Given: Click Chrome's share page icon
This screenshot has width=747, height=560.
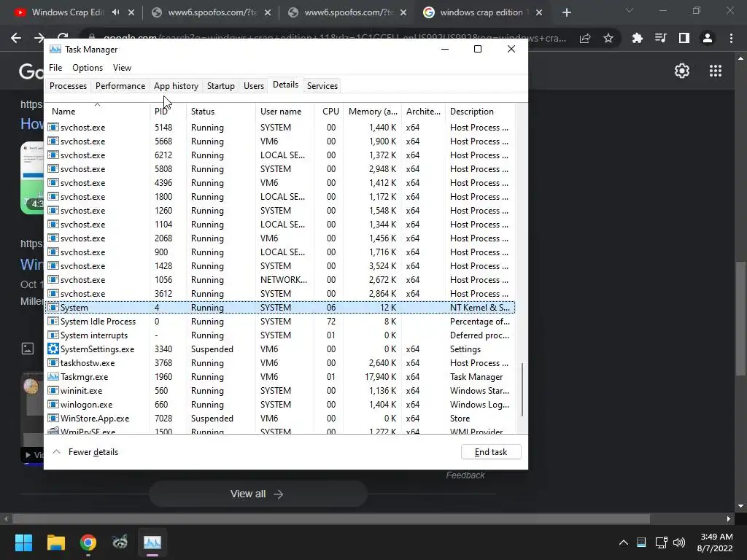Looking at the screenshot, I should coord(585,38).
